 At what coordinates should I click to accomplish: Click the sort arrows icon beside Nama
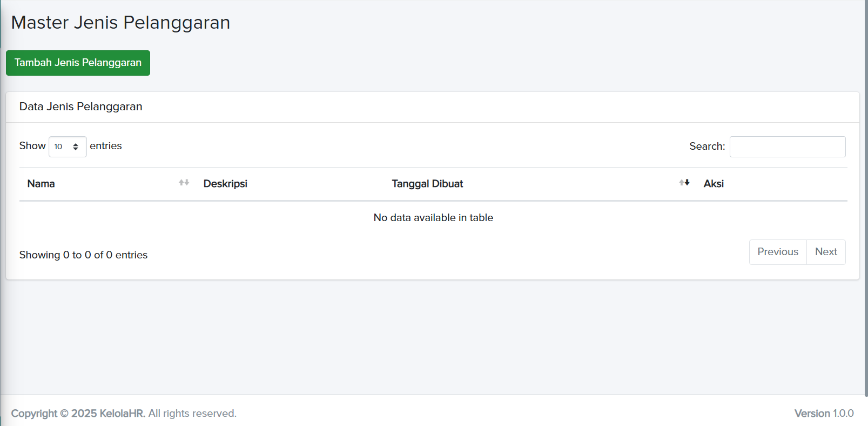[x=184, y=183]
